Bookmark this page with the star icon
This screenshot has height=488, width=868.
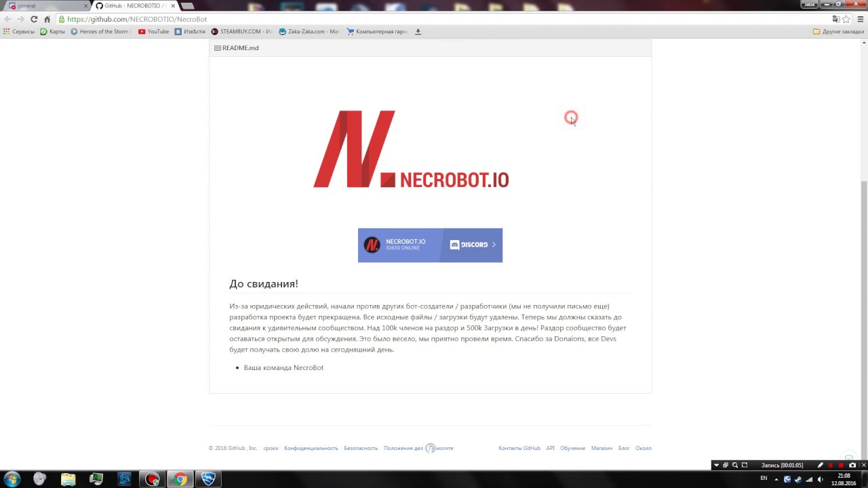[x=846, y=19]
